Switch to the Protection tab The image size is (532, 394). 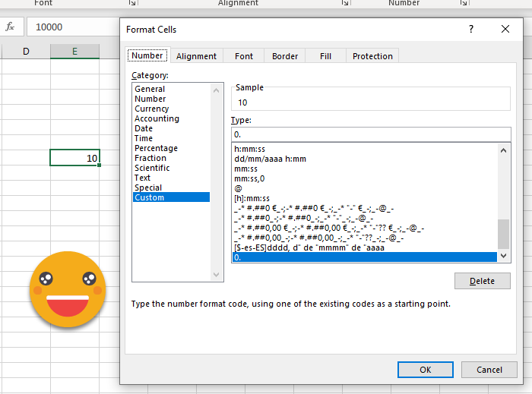click(372, 56)
